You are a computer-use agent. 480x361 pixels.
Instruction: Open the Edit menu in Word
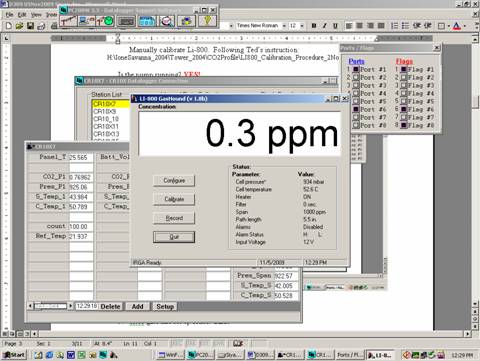tap(22, 15)
